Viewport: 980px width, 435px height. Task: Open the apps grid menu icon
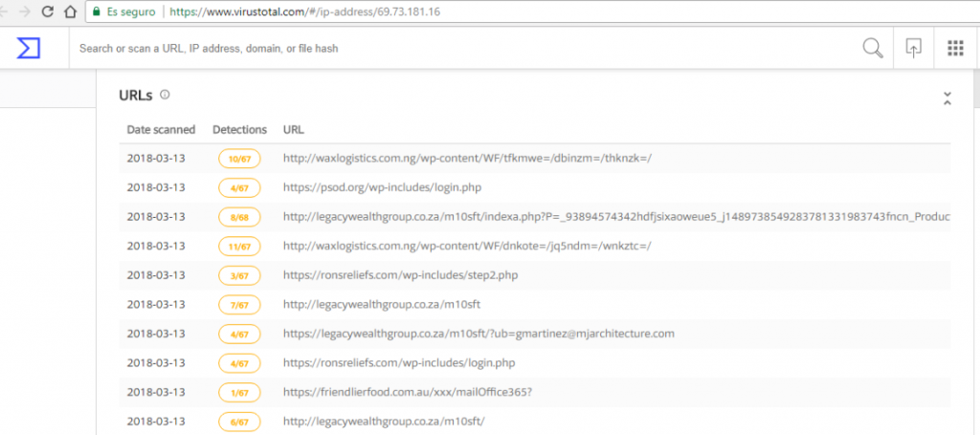tap(955, 48)
